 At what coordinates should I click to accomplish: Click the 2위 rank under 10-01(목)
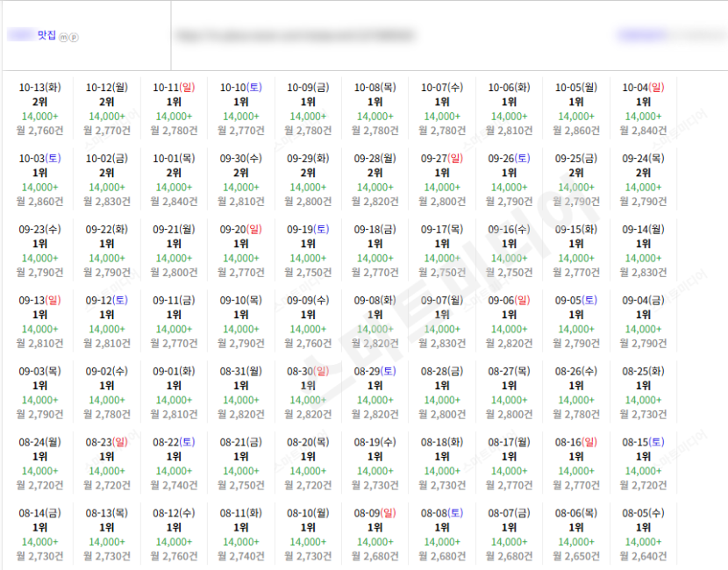(175, 173)
